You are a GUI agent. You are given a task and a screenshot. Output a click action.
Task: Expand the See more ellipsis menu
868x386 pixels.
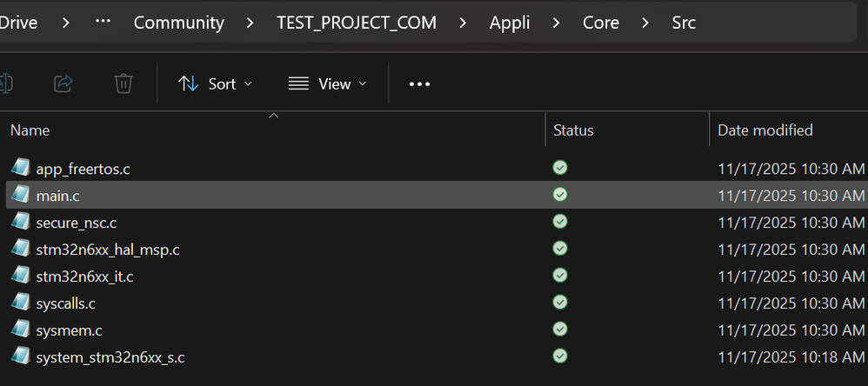click(419, 83)
